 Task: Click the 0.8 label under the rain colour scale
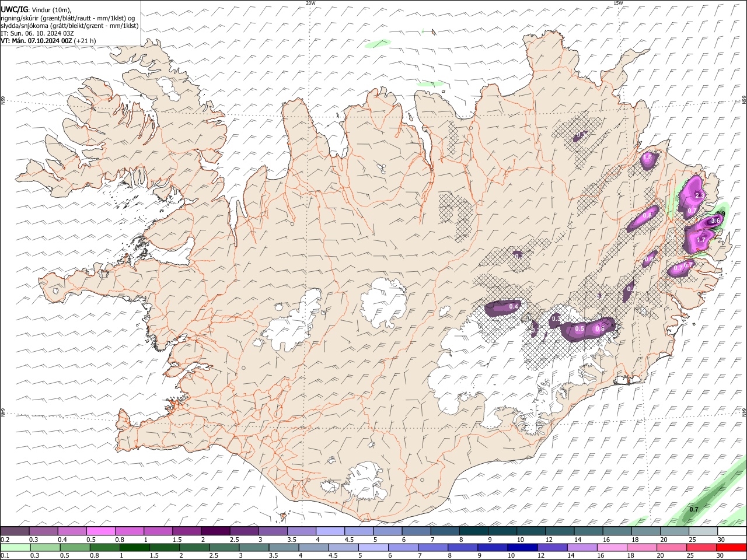pos(94,556)
